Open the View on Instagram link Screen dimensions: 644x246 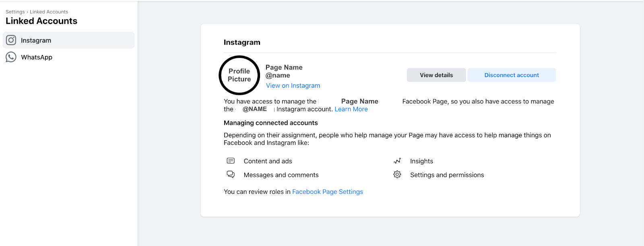coord(293,86)
